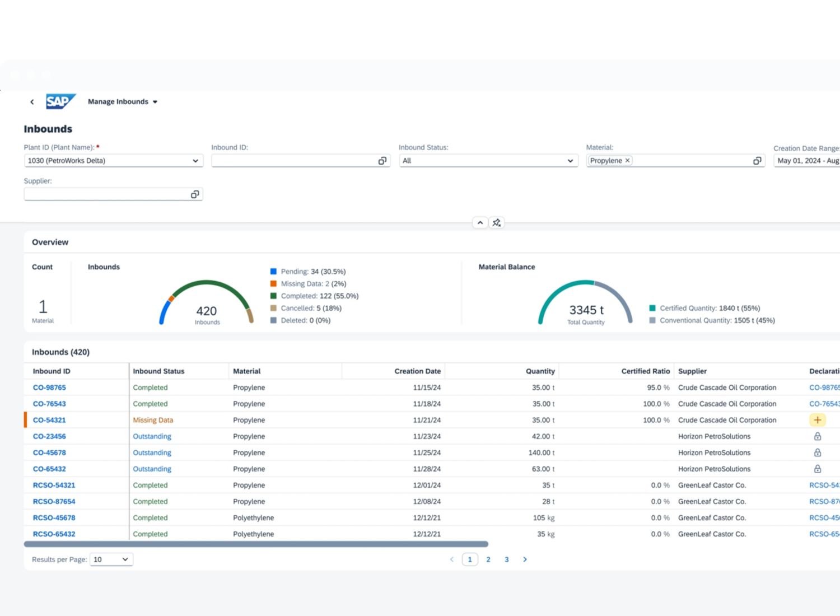Open inbound CO-98765 link
The image size is (840, 616).
[x=49, y=388]
